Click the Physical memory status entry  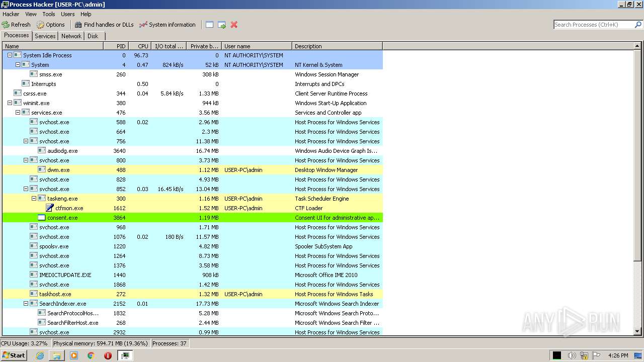(101, 343)
